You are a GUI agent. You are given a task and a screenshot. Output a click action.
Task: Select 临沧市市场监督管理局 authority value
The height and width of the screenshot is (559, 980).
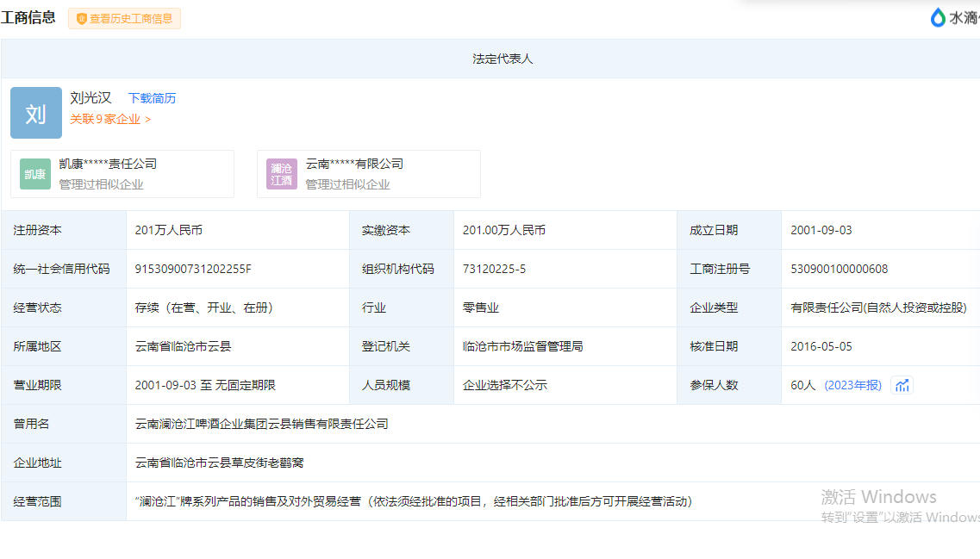[522, 346]
